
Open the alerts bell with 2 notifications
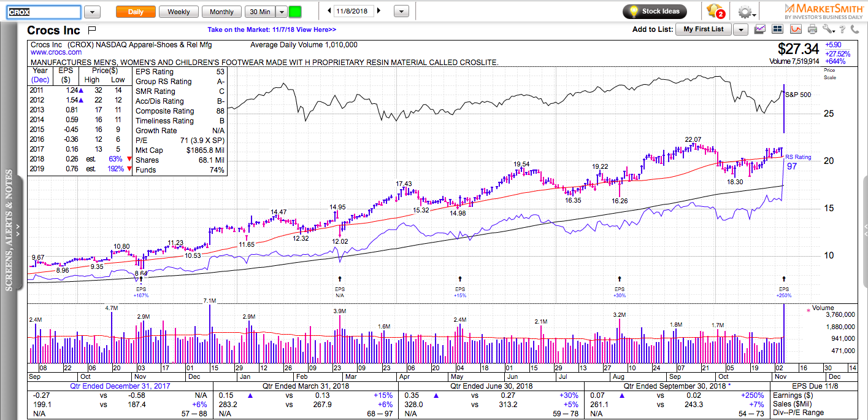tap(715, 11)
